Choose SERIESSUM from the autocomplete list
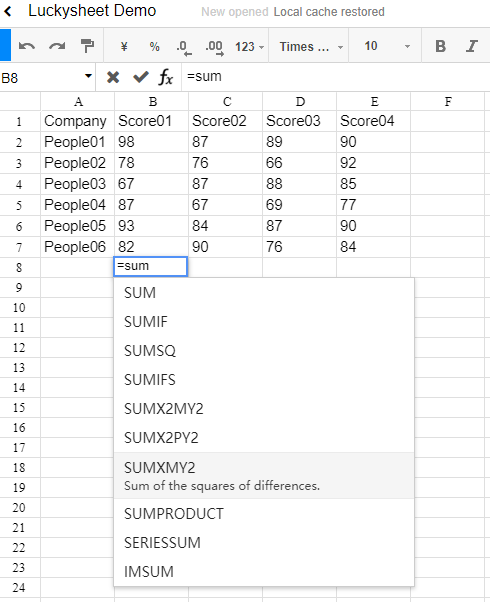Screen dimensions: 490x602 (x=264, y=543)
